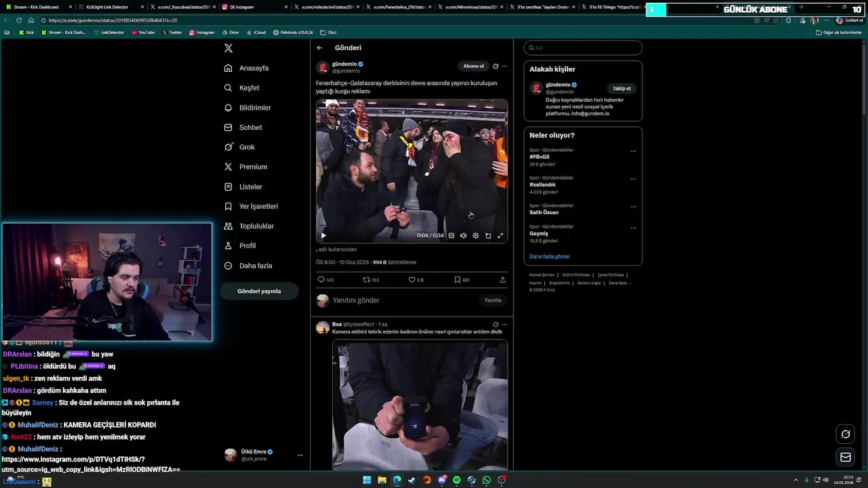Screen dimensions: 868x488
Task: Click Yanıtla reply button
Action: tap(493, 300)
